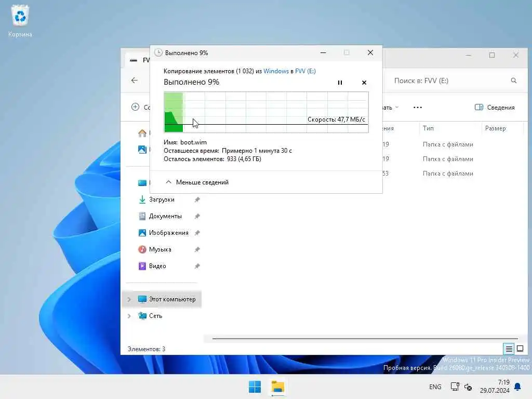Open the network status tray icon
Image resolution: width=532 pixels, height=399 pixels.
pos(455,387)
